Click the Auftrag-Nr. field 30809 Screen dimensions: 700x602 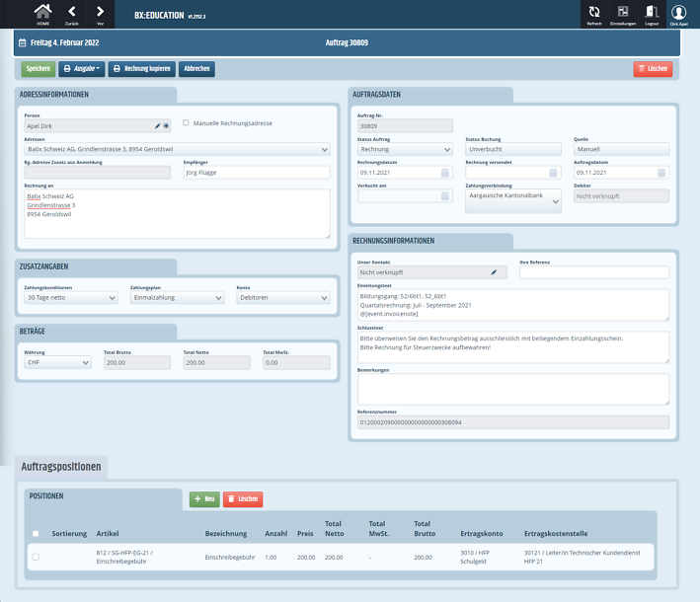point(405,126)
